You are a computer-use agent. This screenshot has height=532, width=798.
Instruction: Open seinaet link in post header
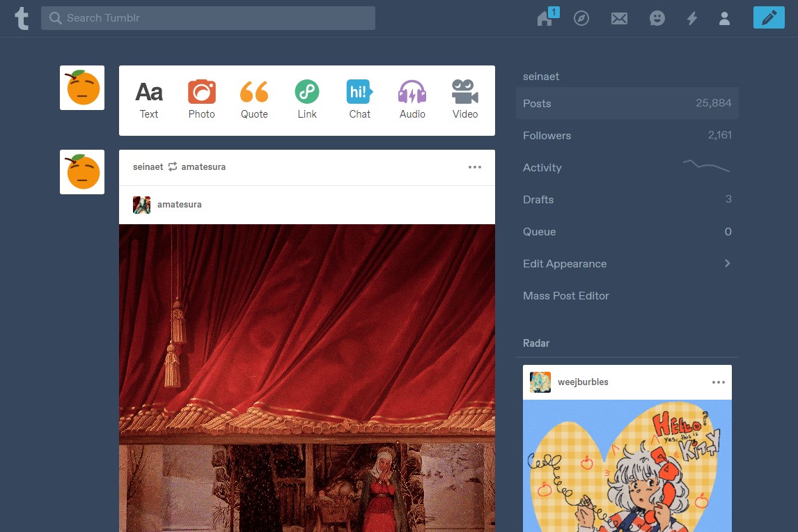[148, 167]
